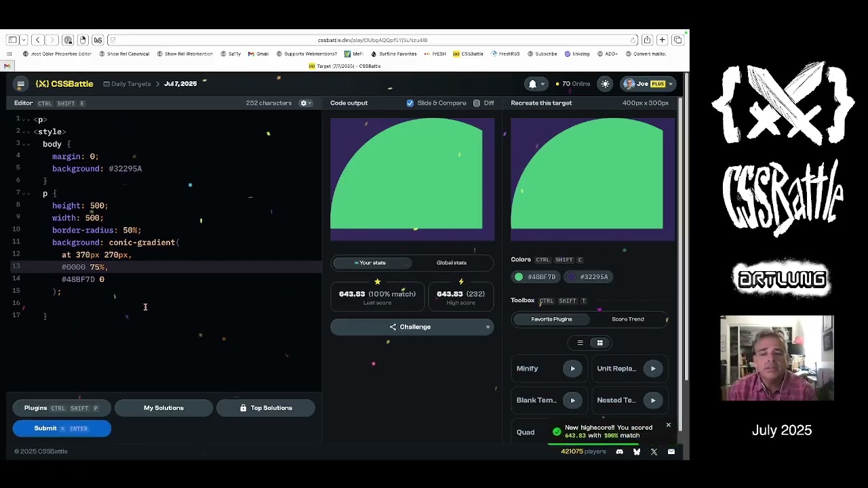Open the Gmail bookmark
Image resolution: width=868 pixels, height=488 pixels.
tap(258, 54)
